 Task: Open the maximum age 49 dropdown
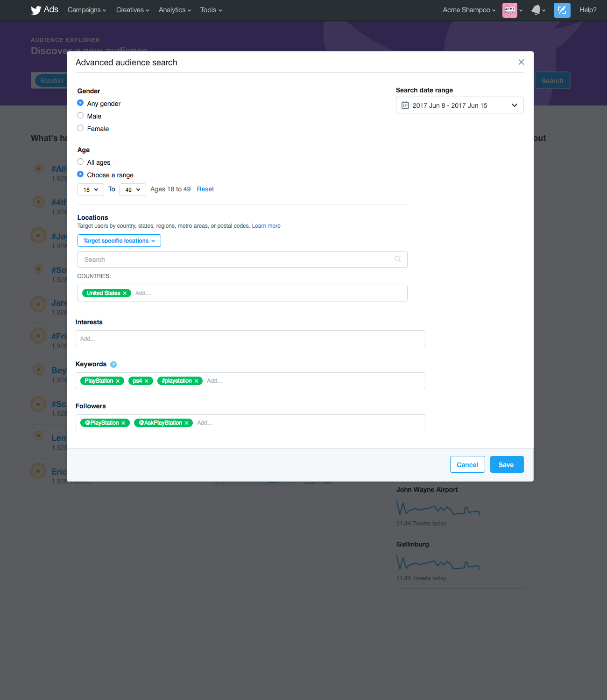[x=133, y=189]
